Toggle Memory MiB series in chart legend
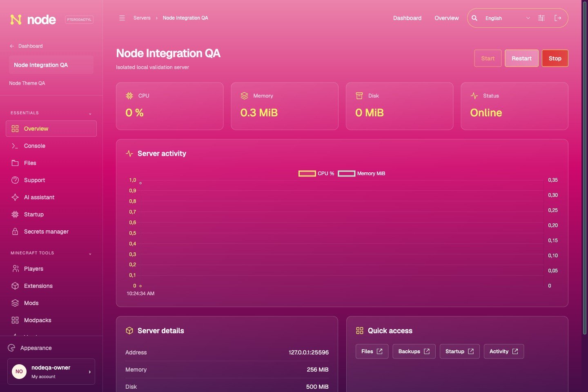Viewport: 588px width, 392px height. (362, 174)
